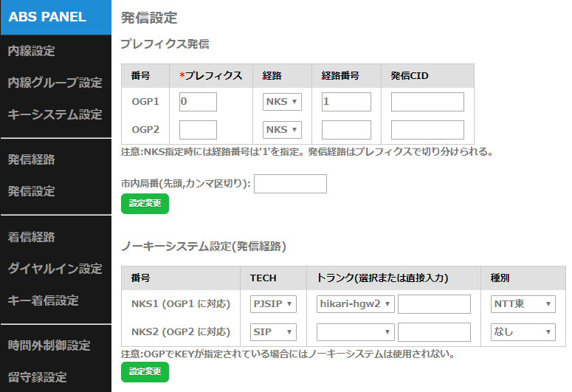Open 着信経路 in the sidebar
Viewport: 572px width, 392px height.
32,237
